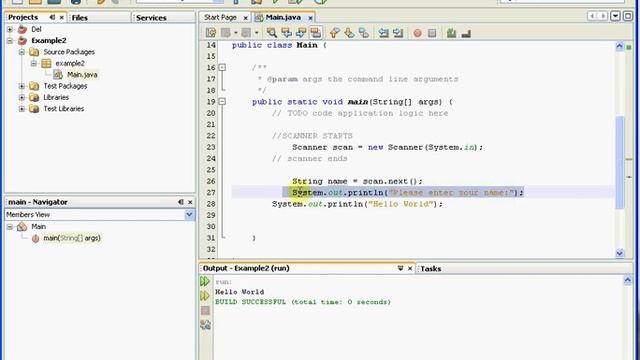Click the Find Selection magnifier icon
This screenshot has height=360, width=640.
pos(271,33)
